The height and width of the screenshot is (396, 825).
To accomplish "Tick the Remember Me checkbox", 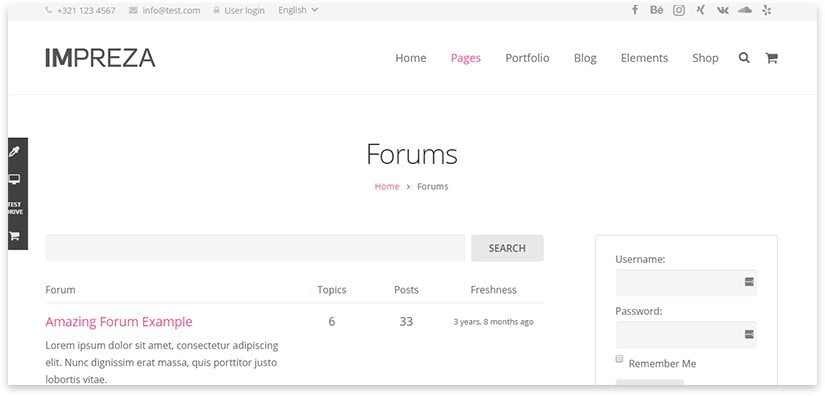I will click(619, 359).
